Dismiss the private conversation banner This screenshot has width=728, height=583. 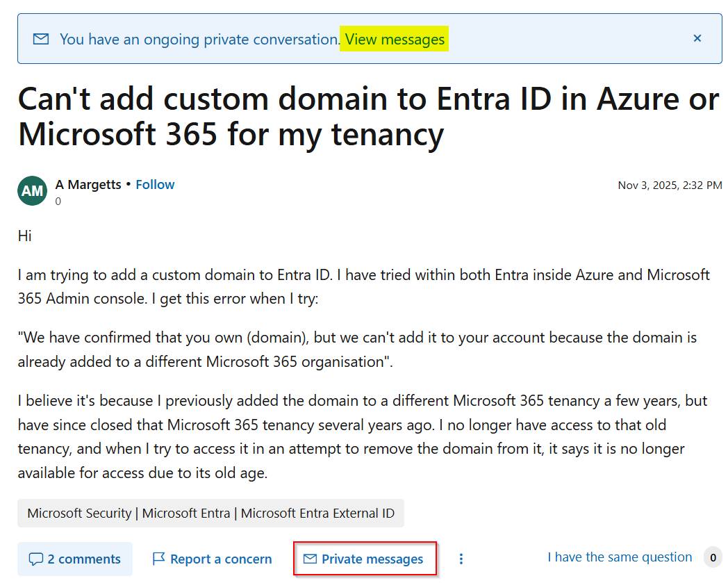tap(697, 38)
